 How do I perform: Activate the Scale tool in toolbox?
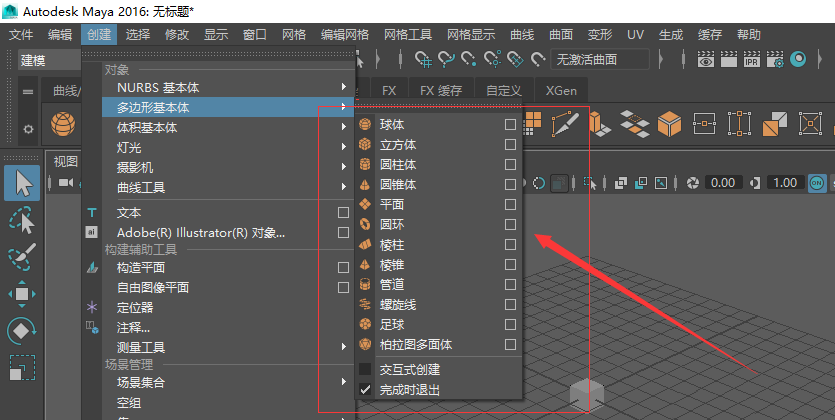tap(22, 367)
